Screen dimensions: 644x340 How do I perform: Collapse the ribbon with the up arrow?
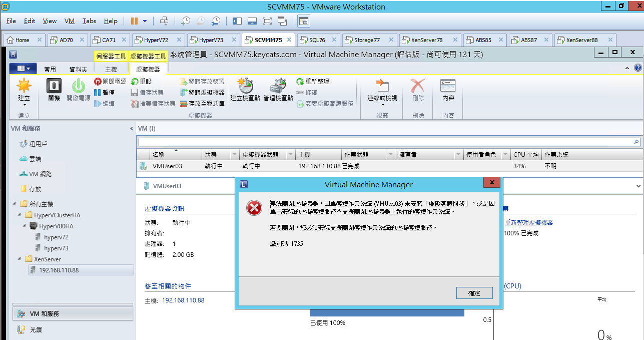(x=627, y=68)
